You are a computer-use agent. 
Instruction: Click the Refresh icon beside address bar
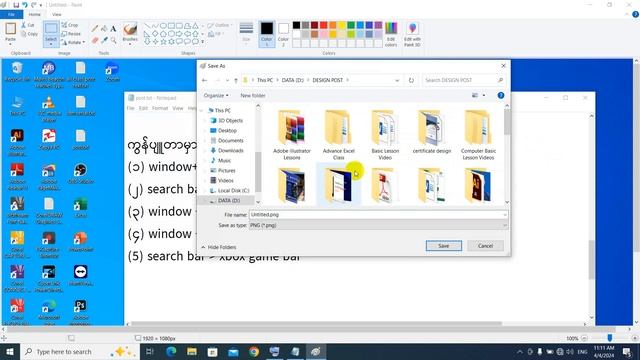pos(411,80)
